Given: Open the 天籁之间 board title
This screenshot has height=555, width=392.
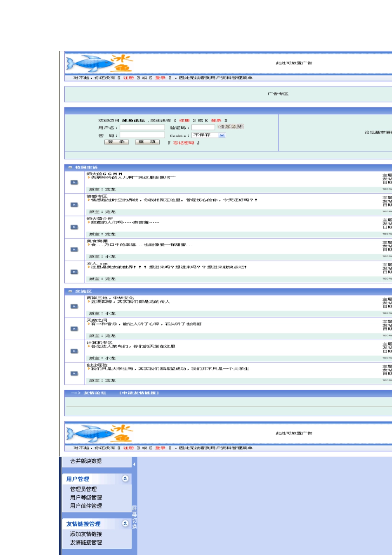Looking at the screenshot, I should pos(97,320).
